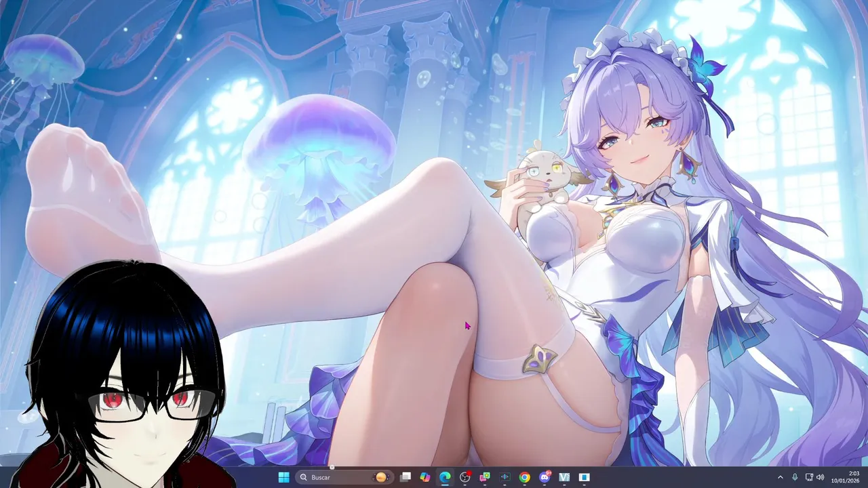Click the search highlight icon in Buscar
The image size is (868, 488).
click(x=381, y=477)
